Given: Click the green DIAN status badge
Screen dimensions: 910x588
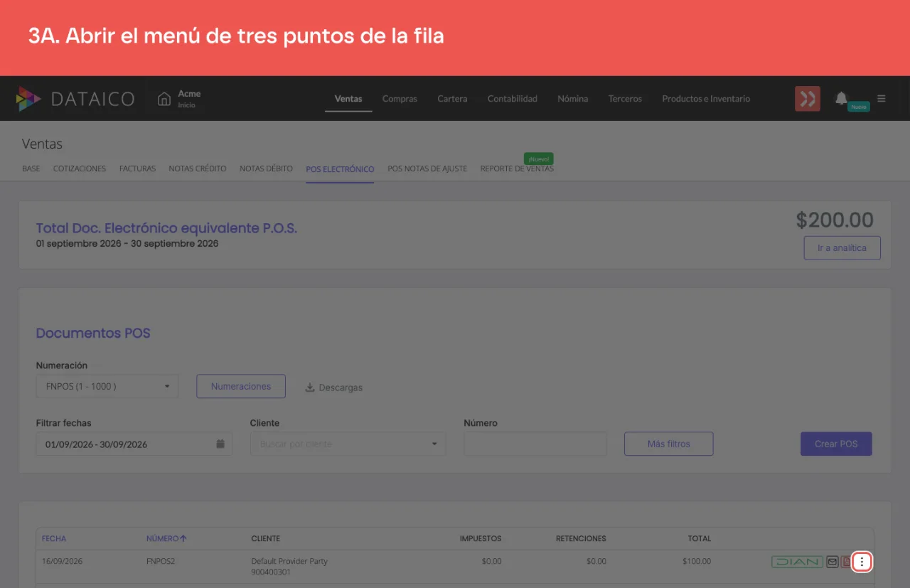Looking at the screenshot, I should click(x=797, y=562).
